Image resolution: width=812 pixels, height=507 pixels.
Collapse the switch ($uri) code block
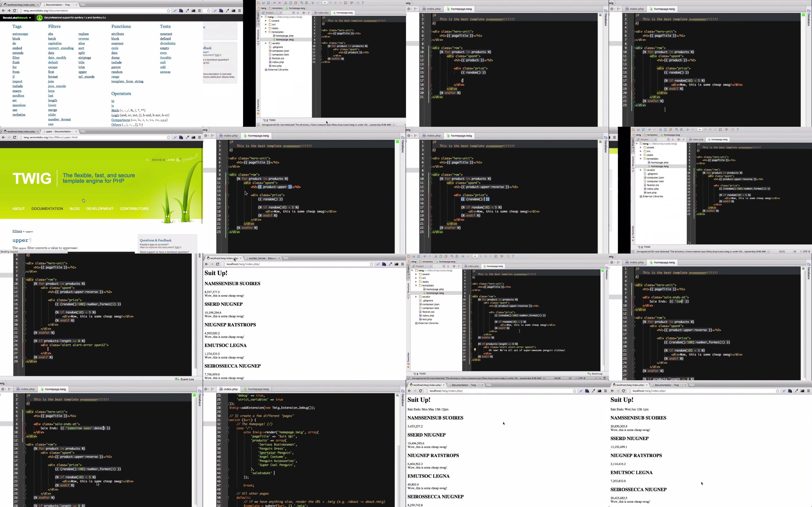(228, 420)
